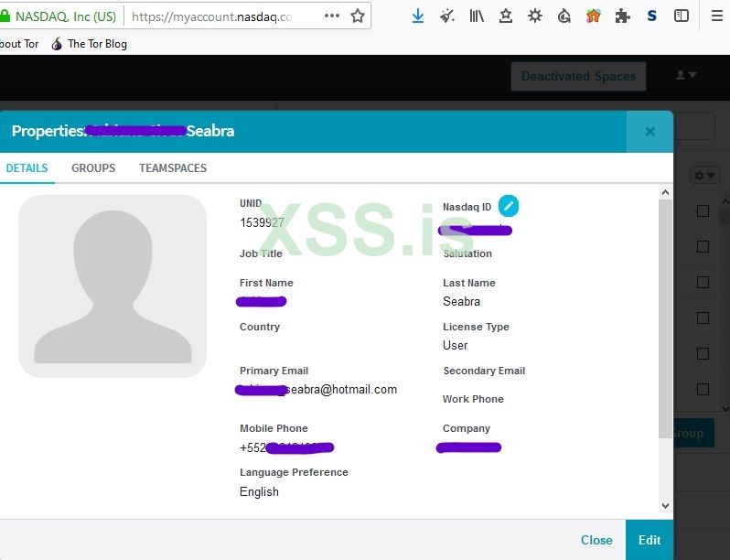Click the spiral G extension icon
Screen dimensions: 730x560
tap(564, 16)
